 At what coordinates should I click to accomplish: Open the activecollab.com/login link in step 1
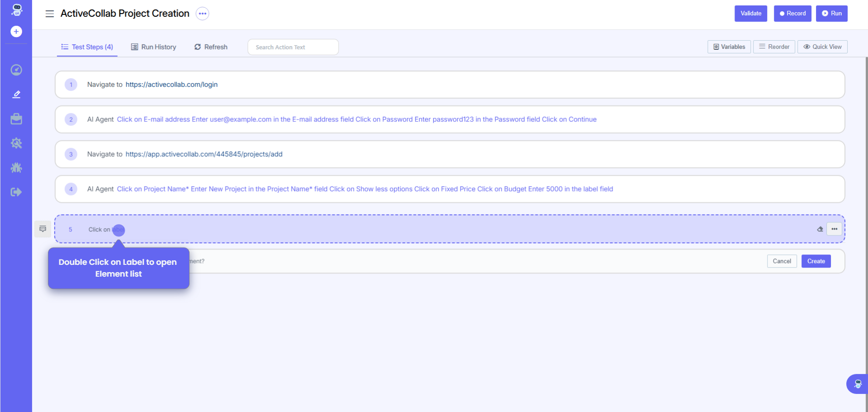(171, 85)
